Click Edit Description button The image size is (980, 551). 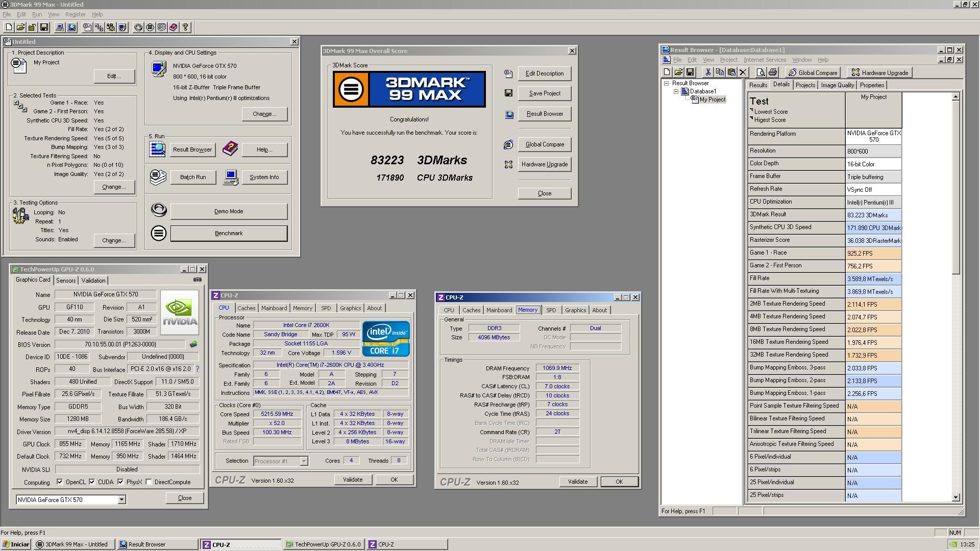[x=545, y=73]
